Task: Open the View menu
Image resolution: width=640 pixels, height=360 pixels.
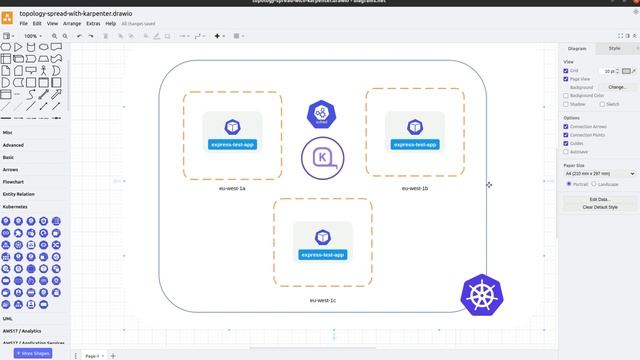Action: pyautogui.click(x=52, y=24)
